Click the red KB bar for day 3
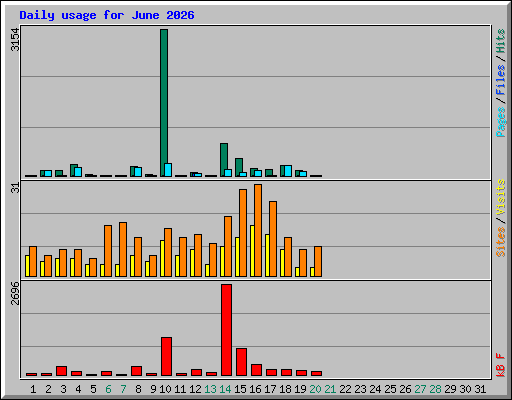This screenshot has width=512, height=400. (x=61, y=371)
